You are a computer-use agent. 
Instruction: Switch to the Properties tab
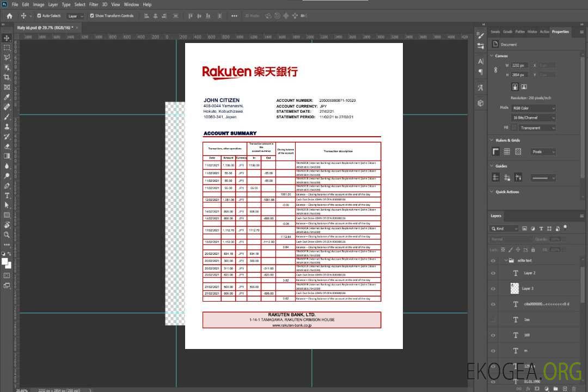[560, 32]
